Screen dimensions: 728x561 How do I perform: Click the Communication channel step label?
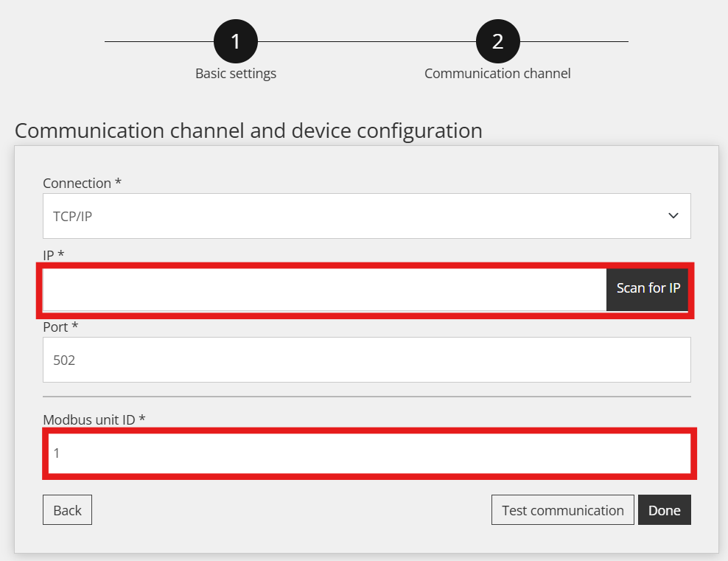[497, 74]
